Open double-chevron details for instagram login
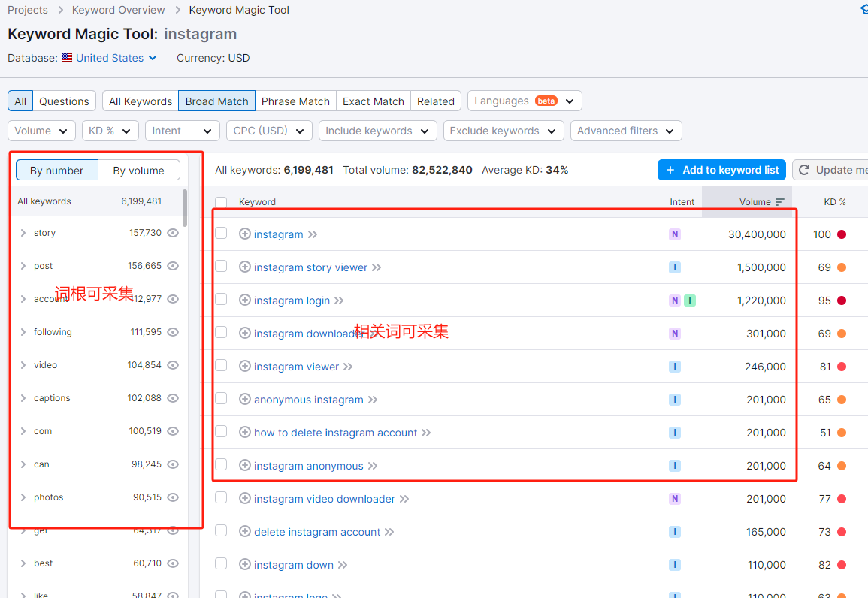868x598 pixels. click(339, 301)
